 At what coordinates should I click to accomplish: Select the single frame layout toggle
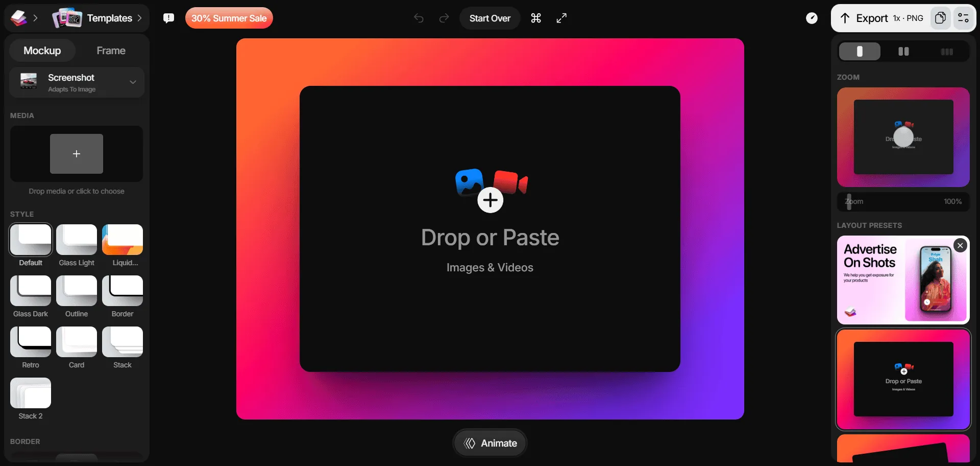click(860, 51)
